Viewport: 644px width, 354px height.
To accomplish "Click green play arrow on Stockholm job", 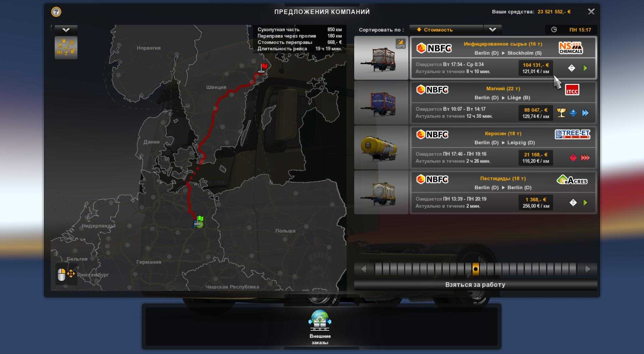I will [585, 68].
